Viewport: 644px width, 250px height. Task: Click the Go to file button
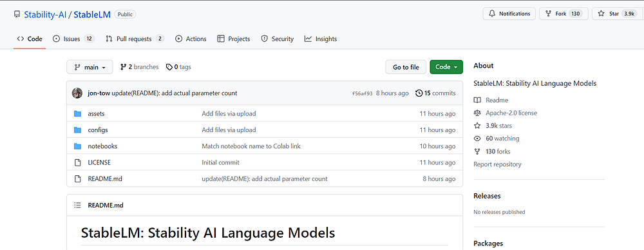click(x=406, y=67)
